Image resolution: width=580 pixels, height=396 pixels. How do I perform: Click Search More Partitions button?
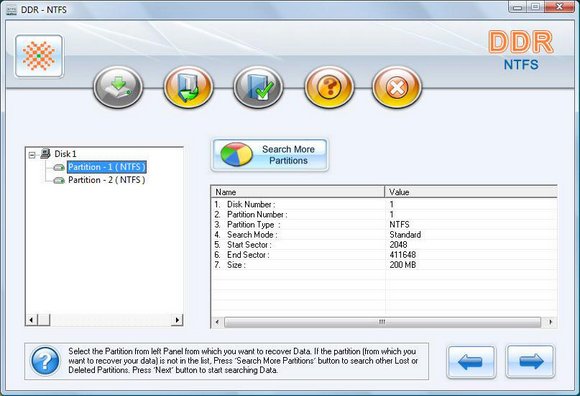point(269,155)
